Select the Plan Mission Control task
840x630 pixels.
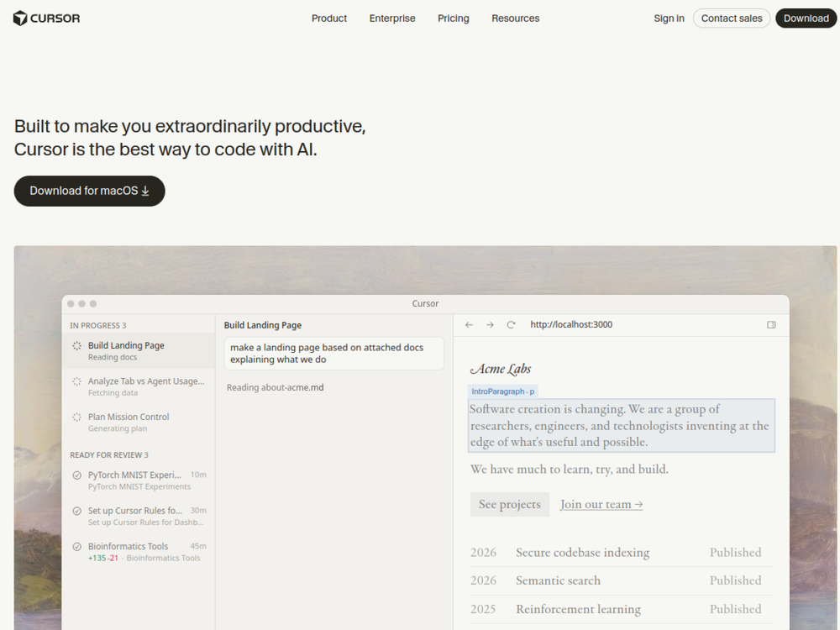pyautogui.click(x=139, y=423)
